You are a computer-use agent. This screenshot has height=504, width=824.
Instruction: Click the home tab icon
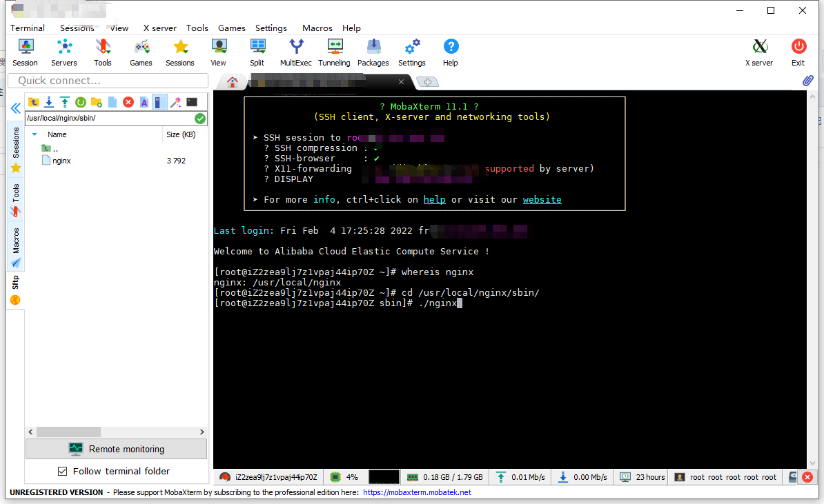tap(233, 82)
